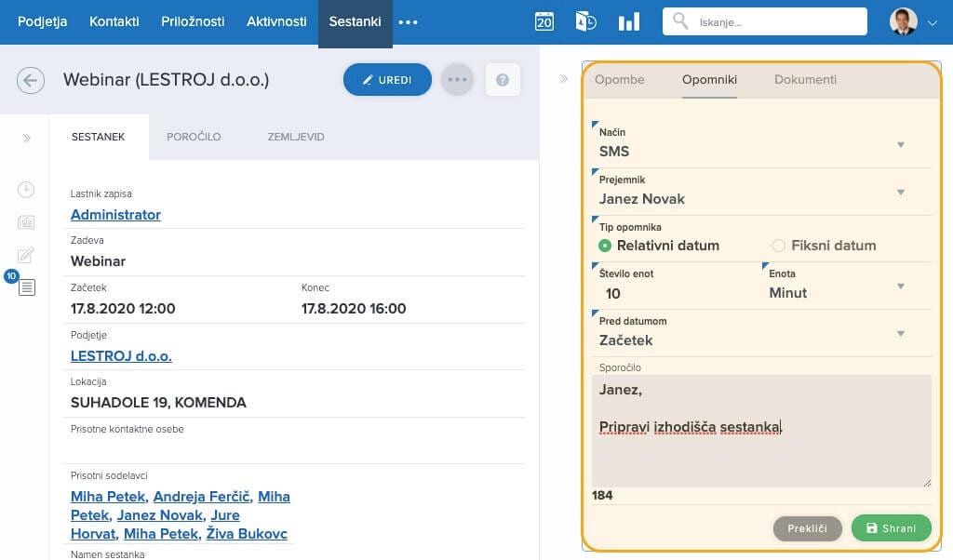This screenshot has width=953, height=560.
Task: Click the location SUHADOLE 19, KOMENDA
Action: pyautogui.click(x=158, y=403)
